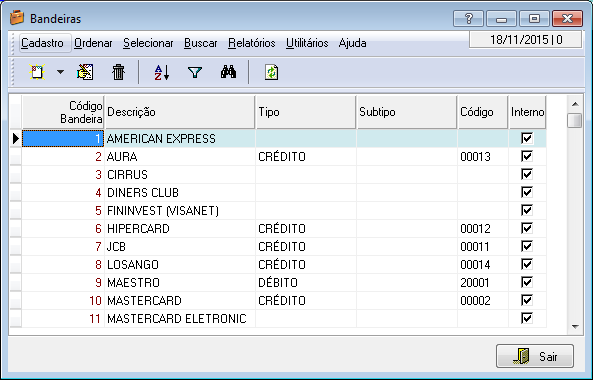
Task: Select the LOSANGO row description
Action: (x=180, y=265)
